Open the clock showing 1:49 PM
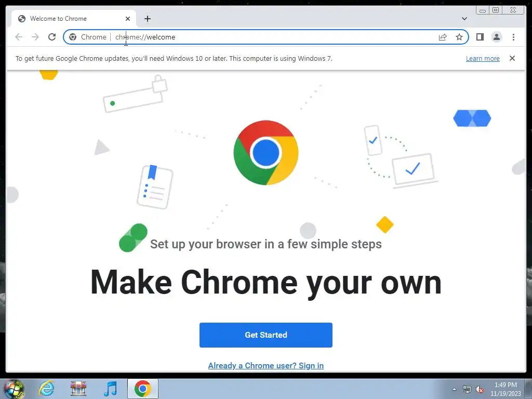Image resolution: width=532 pixels, height=399 pixels. click(506, 389)
